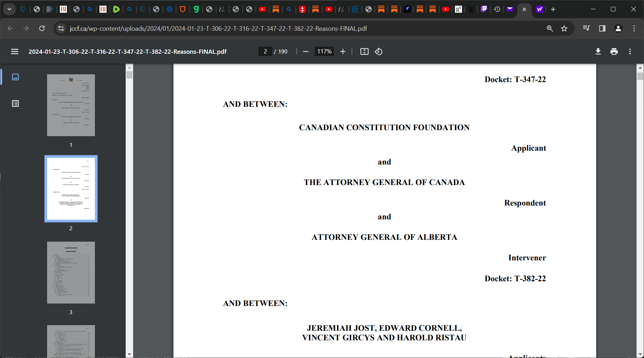Rotate the PDF counterclockwise
The height and width of the screenshot is (358, 644).
(x=378, y=52)
